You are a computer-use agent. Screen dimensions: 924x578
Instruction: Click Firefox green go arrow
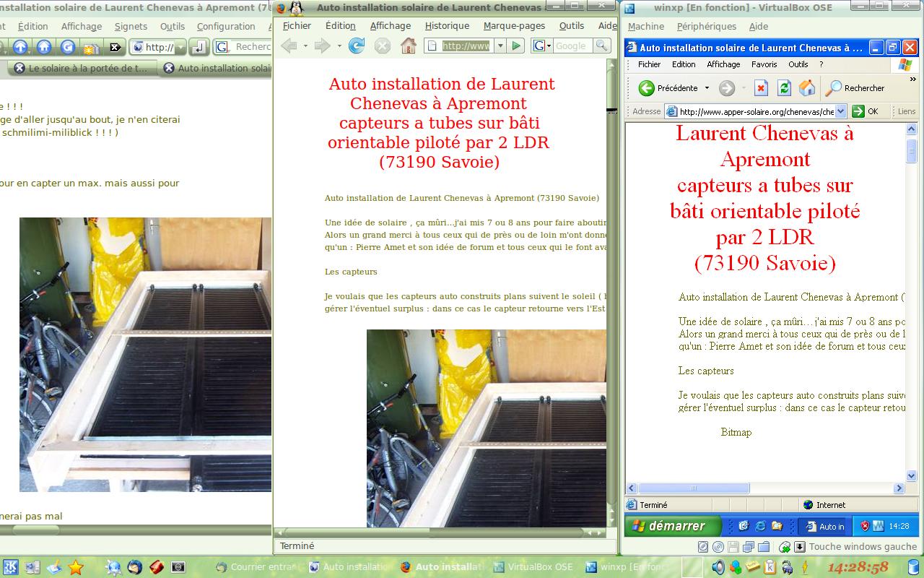click(x=516, y=46)
